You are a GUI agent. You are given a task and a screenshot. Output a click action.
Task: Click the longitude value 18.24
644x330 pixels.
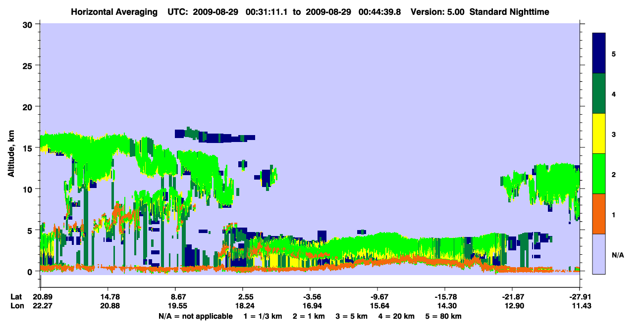pyautogui.click(x=246, y=306)
